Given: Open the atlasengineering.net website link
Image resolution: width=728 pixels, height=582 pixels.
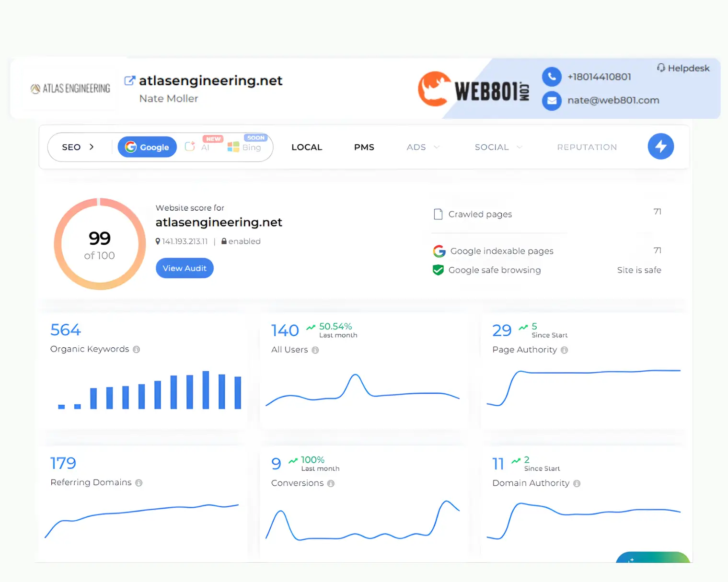Looking at the screenshot, I should pyautogui.click(x=210, y=80).
